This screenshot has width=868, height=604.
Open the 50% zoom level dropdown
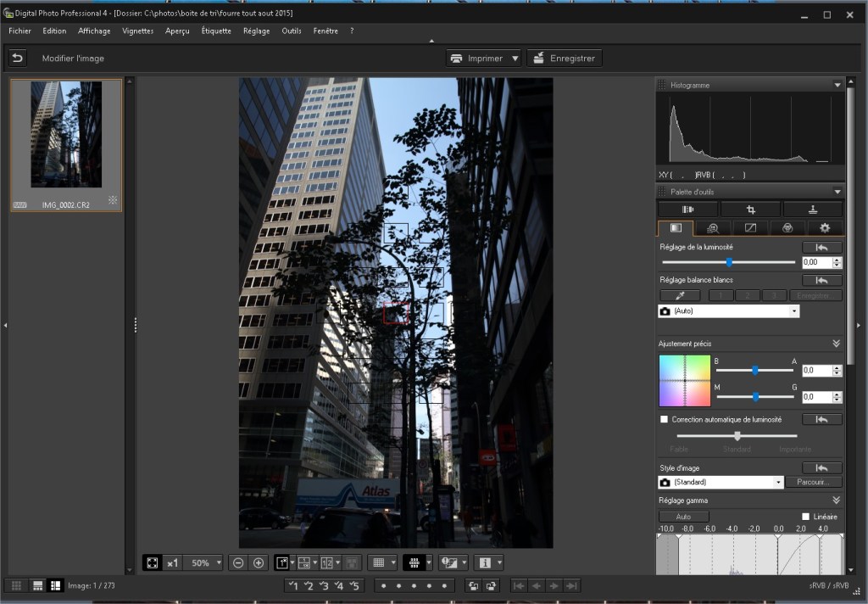(x=203, y=562)
